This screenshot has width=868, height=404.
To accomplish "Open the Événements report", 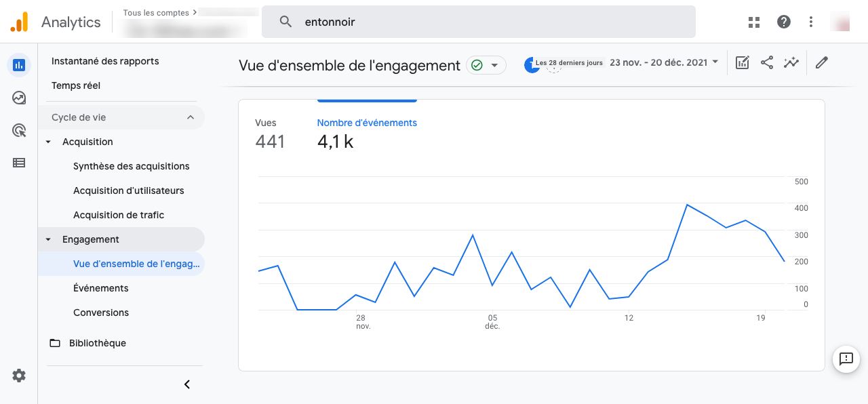I will pos(100,288).
